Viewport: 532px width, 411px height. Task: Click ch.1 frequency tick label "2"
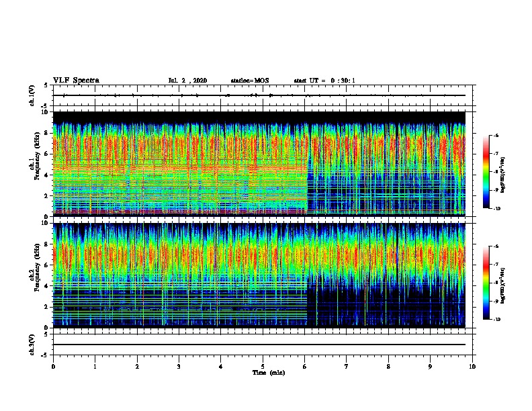pos(46,195)
